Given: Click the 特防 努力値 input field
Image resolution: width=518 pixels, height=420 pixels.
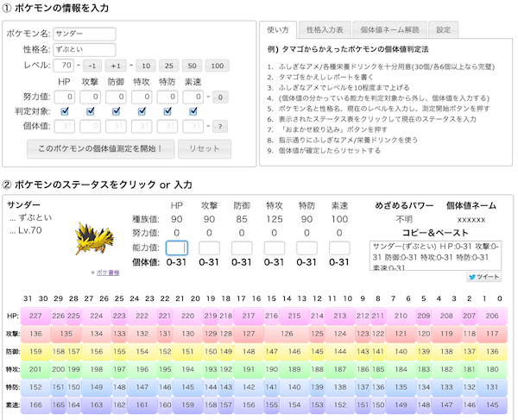Looking at the screenshot, I should [167, 97].
